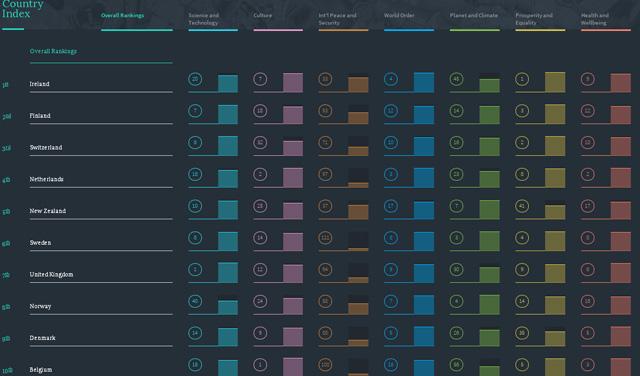This screenshot has width=640, height=376.
Task: Click Netherlands' Planet and Climate rank circle
Action: point(456,174)
